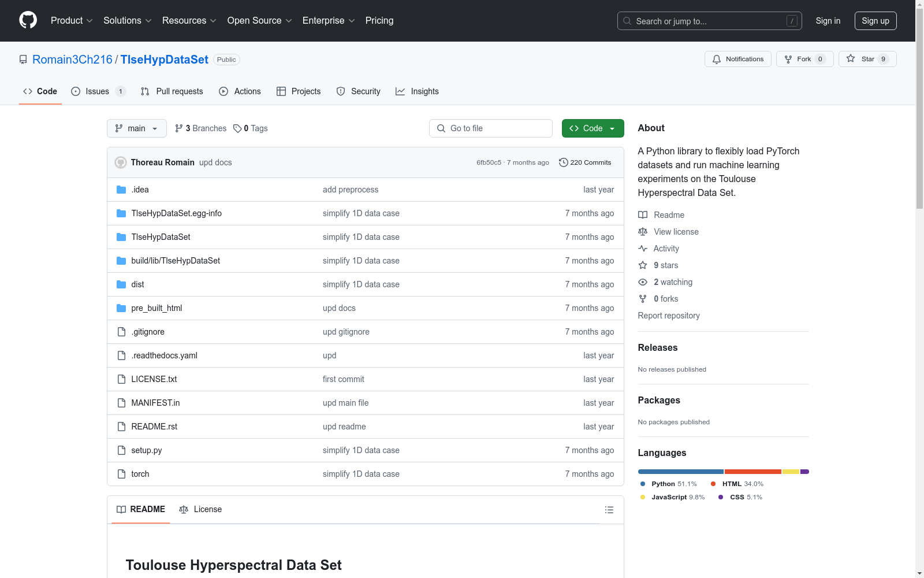The image size is (924, 578).
Task: Select the README tab
Action: 141,509
